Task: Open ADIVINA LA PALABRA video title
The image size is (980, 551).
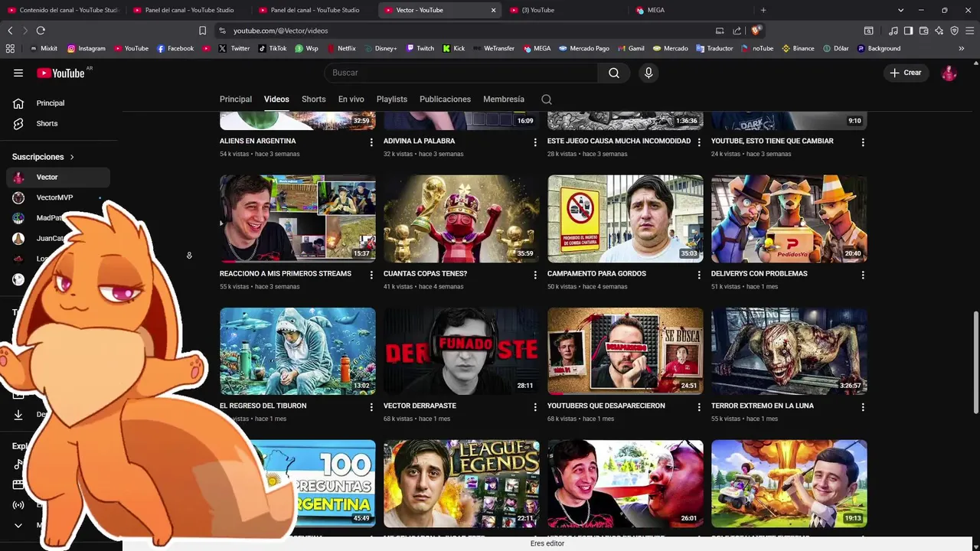Action: [x=420, y=141]
